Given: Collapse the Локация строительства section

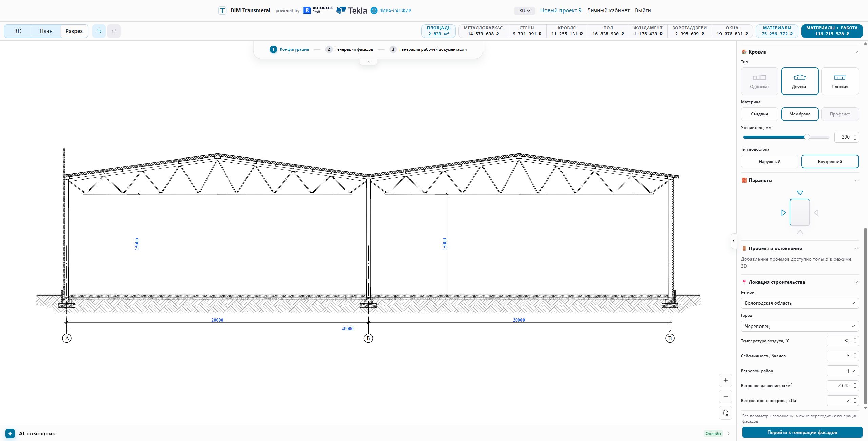Looking at the screenshot, I should 856,282.
